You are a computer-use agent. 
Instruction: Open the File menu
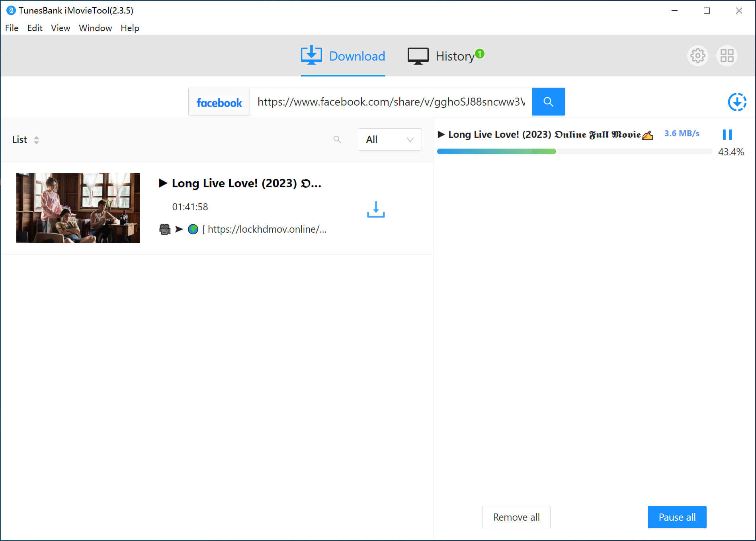point(12,28)
